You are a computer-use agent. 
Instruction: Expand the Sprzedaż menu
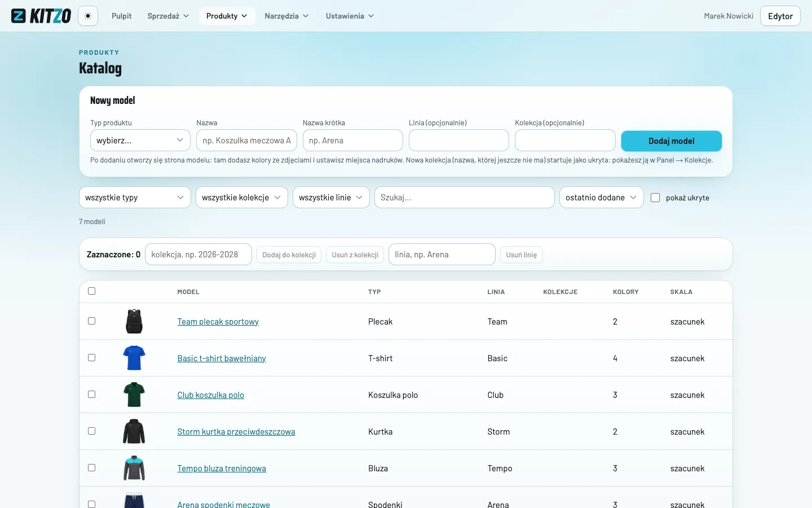168,16
